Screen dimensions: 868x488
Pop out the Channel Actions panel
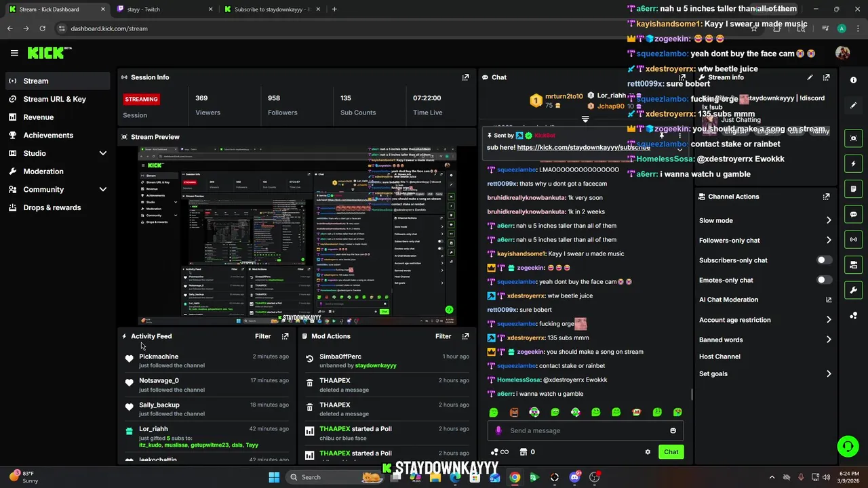pos(826,197)
